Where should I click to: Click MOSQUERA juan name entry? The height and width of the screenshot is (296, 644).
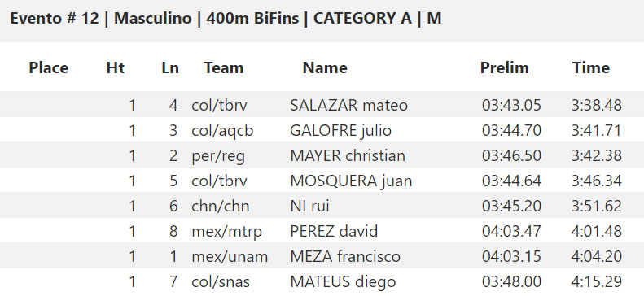coord(351,181)
